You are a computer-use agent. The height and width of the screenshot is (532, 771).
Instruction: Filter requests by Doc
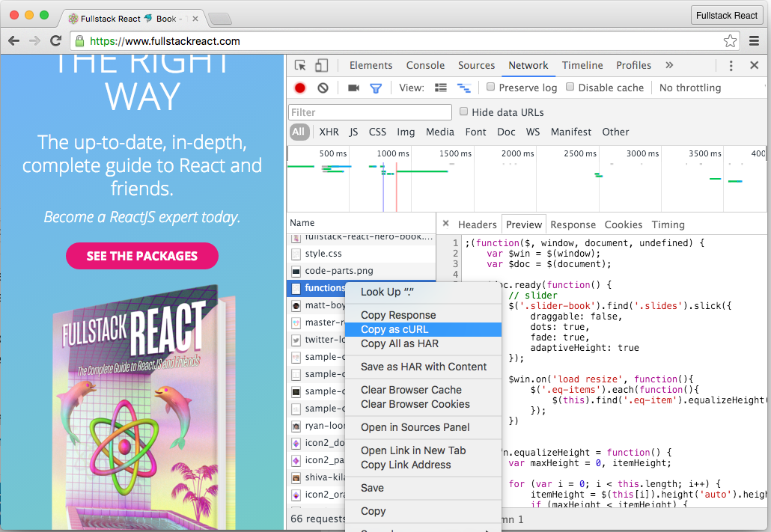point(506,132)
